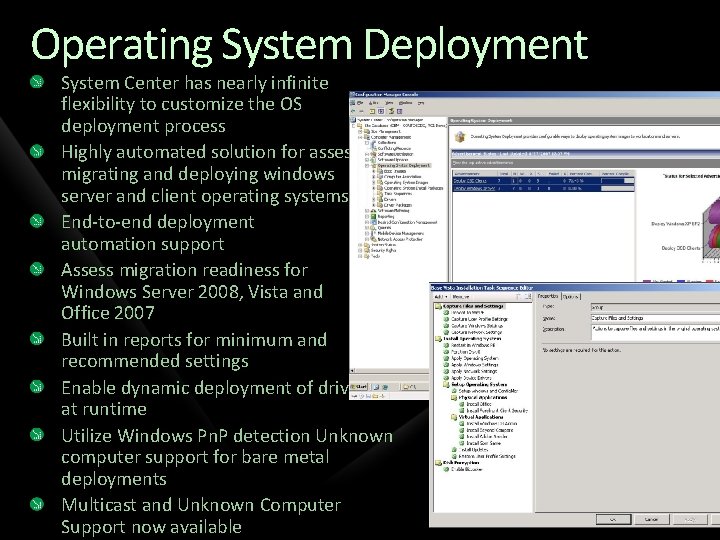
Task: Expand the Reporting tree node
Action: [x=367, y=216]
